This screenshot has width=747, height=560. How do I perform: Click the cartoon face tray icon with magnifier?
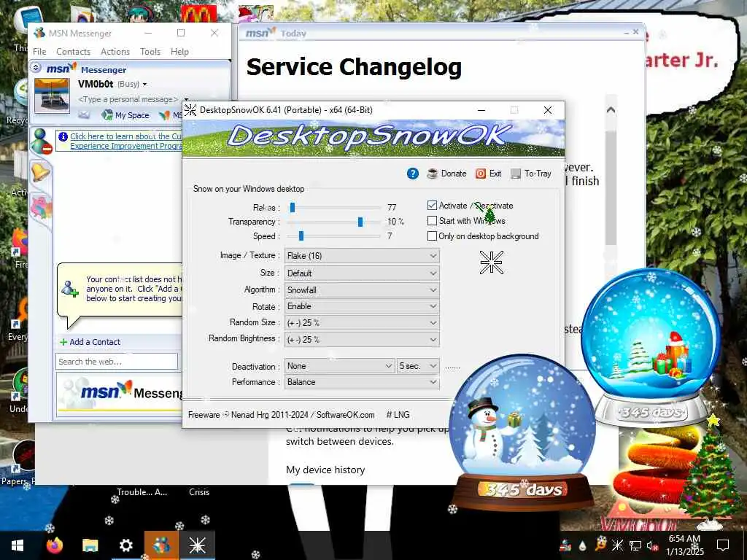(x=600, y=544)
